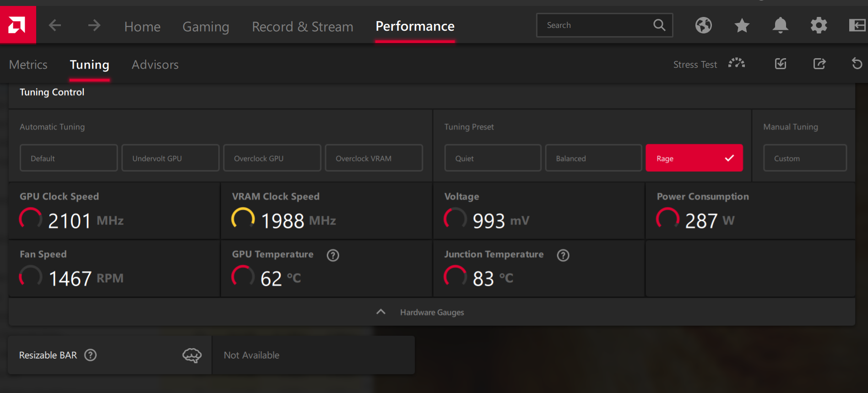This screenshot has height=393, width=868.
Task: Switch to the Advisors sub-tab
Action: (x=155, y=65)
